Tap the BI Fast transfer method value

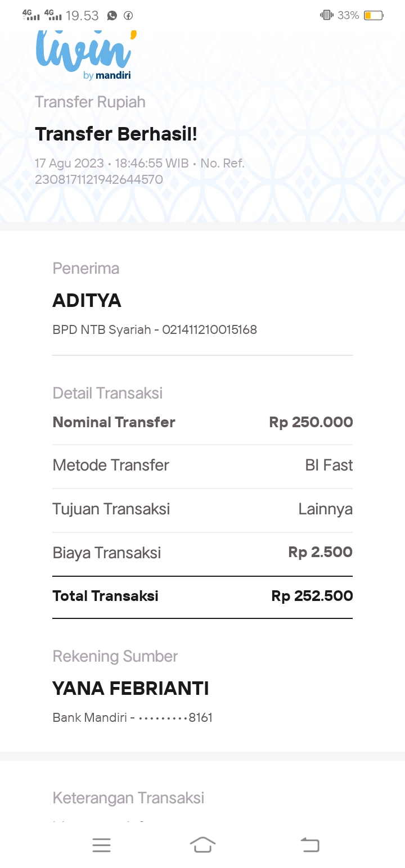[329, 465]
